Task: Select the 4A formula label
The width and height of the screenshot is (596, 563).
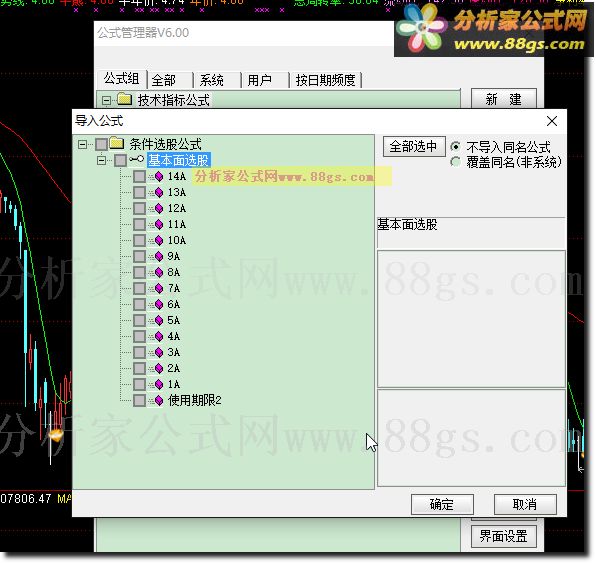Action: coord(174,336)
